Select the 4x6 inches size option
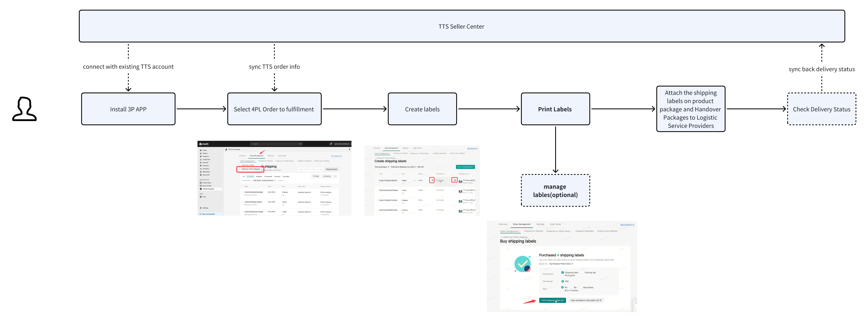The image size is (868, 322). tap(581, 287)
